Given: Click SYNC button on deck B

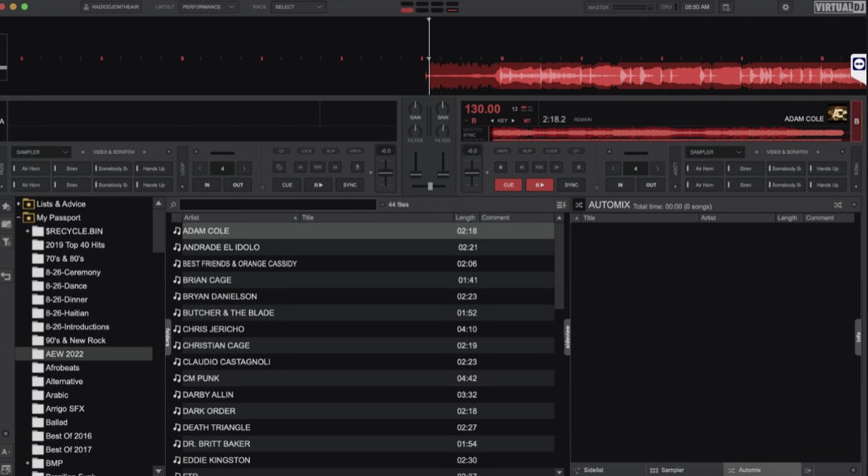Looking at the screenshot, I should (x=571, y=185).
